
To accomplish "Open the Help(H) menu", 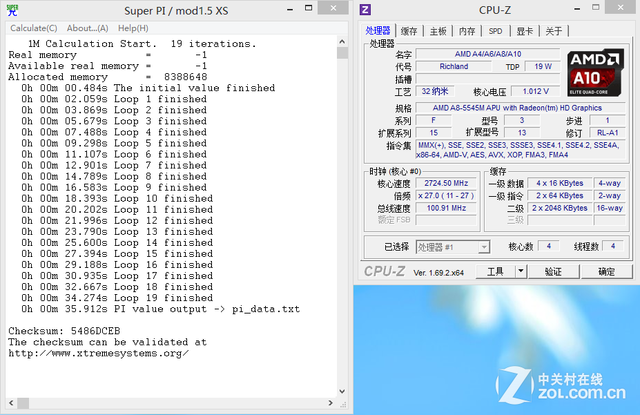I will pos(133,28).
